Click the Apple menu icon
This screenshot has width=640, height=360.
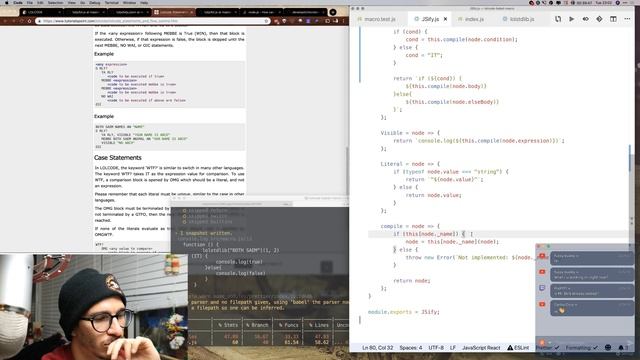6,2
